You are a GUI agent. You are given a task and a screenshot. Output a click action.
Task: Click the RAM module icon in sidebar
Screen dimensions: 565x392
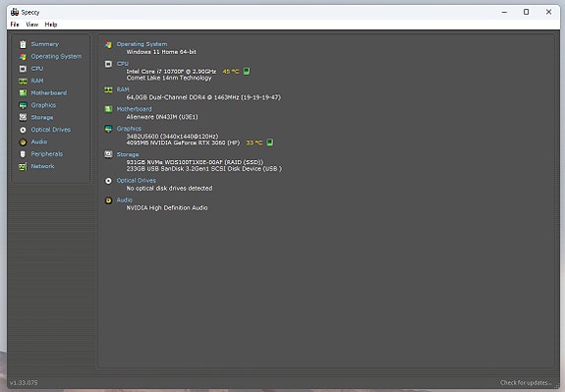coord(23,81)
